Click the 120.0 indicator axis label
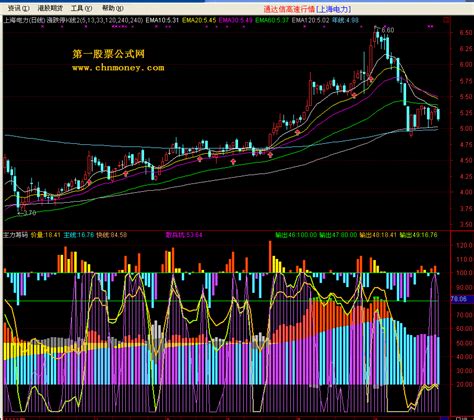Viewport: 474px width, 420px height. [x=464, y=245]
